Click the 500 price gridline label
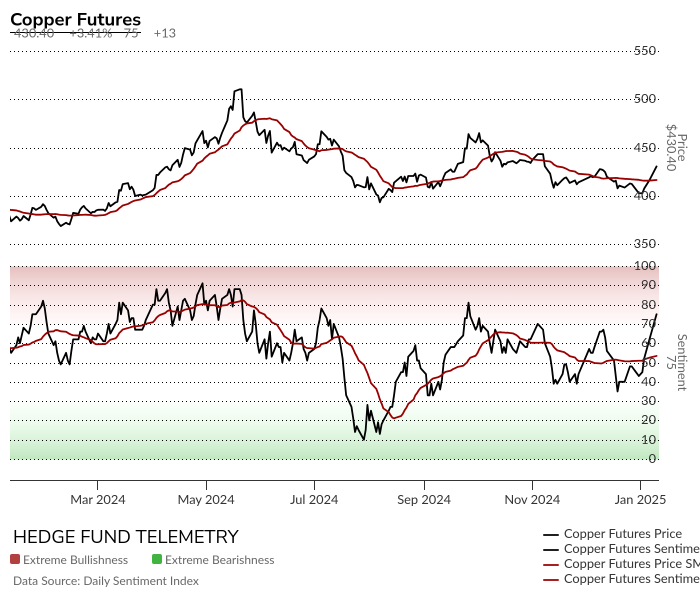 coord(645,98)
